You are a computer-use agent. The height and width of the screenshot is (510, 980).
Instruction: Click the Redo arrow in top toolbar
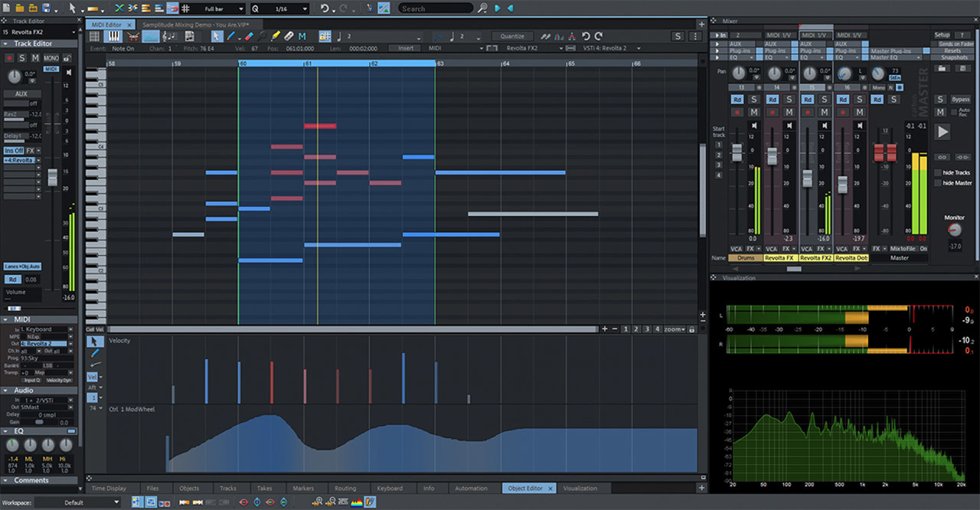(344, 8)
